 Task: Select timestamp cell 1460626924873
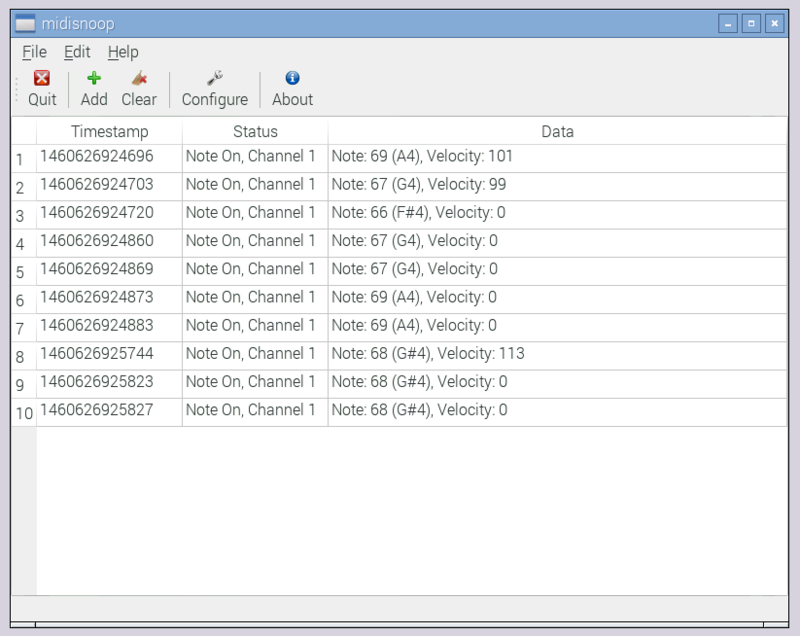tap(109, 299)
